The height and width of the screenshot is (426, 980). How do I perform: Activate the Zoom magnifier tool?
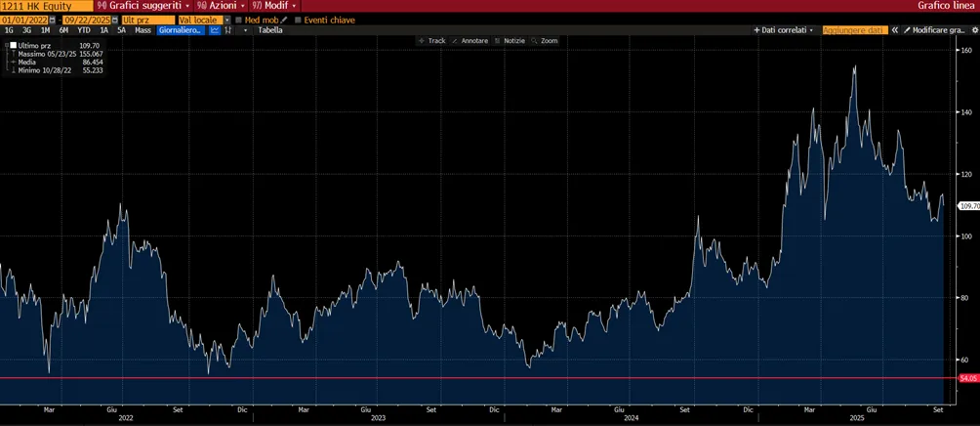545,41
